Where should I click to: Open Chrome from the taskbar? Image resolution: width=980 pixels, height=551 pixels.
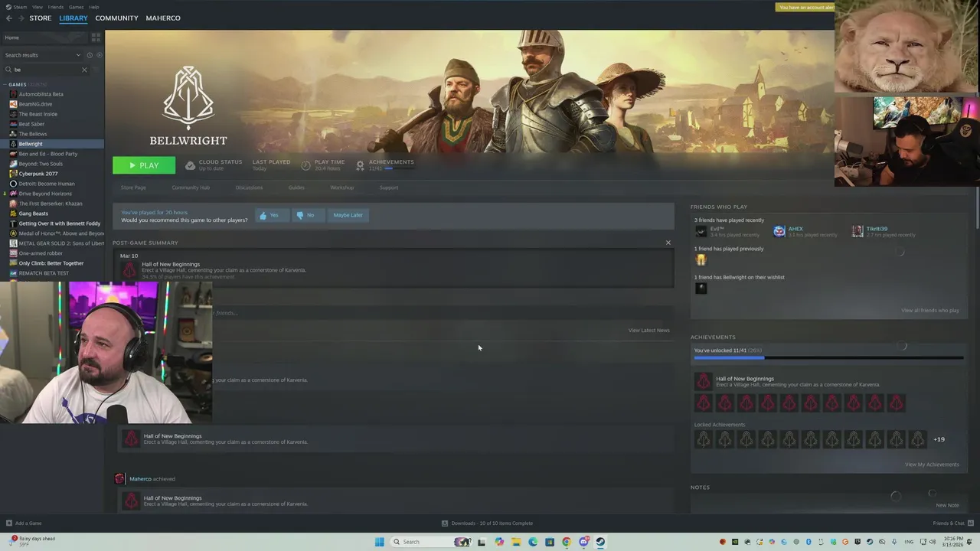[x=567, y=542]
